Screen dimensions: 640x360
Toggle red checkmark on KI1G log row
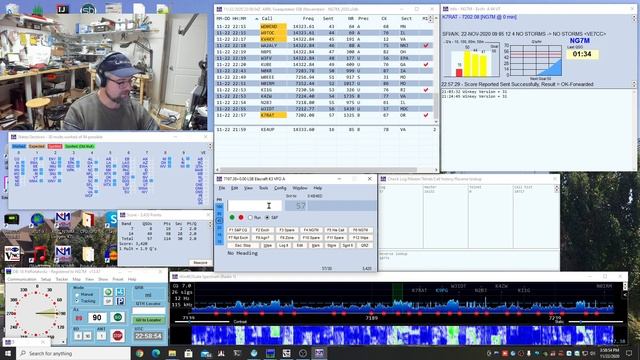[x=426, y=90]
